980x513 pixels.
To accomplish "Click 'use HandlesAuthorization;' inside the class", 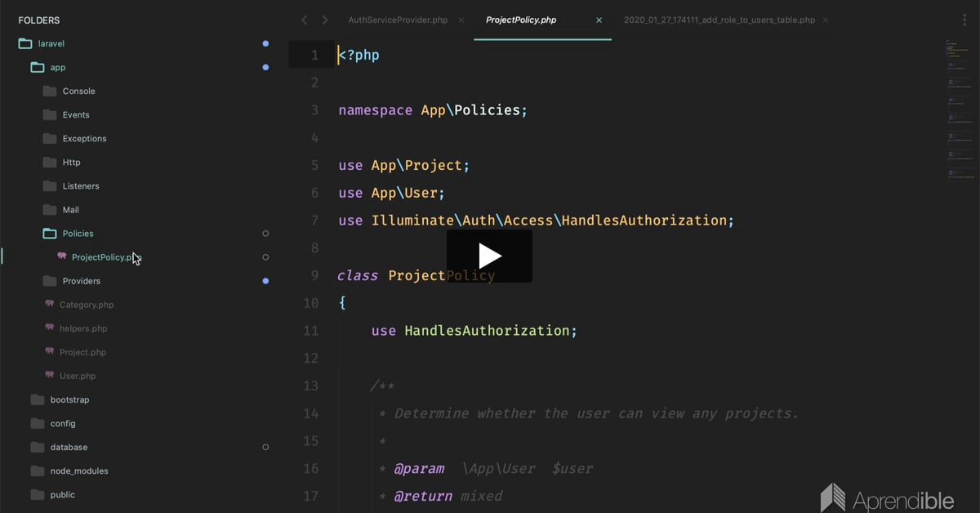I will 474,331.
